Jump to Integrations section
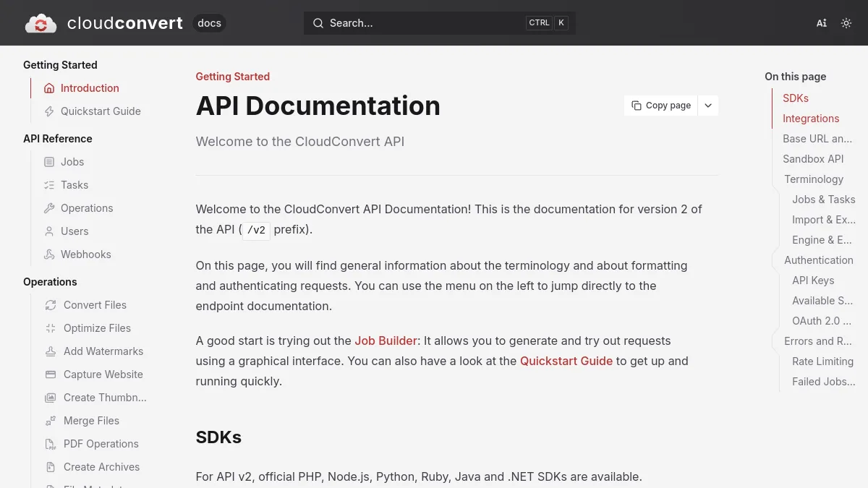This screenshot has height=488, width=868. [x=811, y=119]
